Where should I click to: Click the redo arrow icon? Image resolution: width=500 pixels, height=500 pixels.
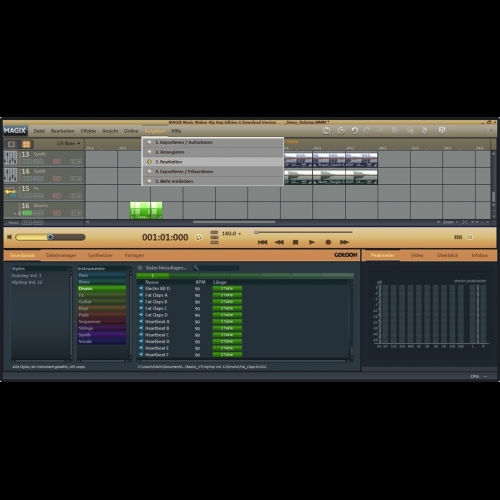(x=367, y=131)
